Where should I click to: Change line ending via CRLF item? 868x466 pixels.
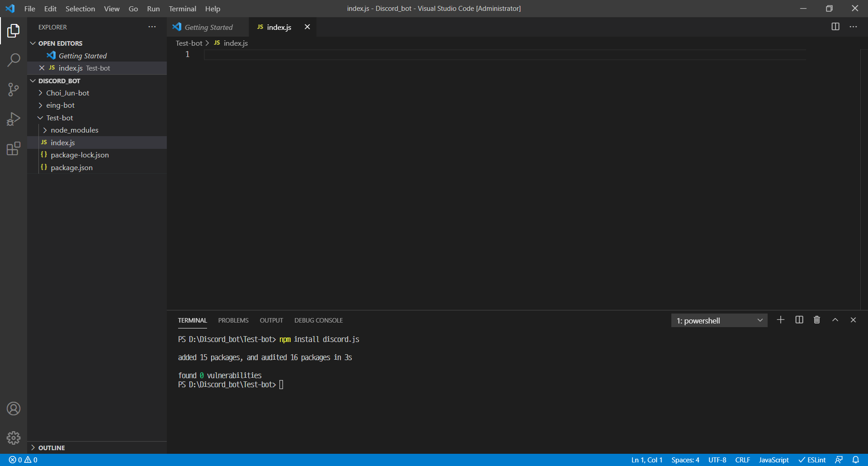(x=742, y=460)
